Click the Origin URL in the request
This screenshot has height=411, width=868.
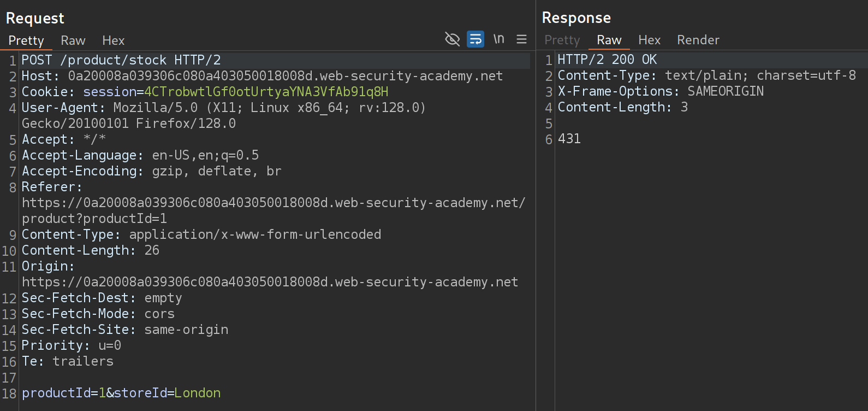click(270, 282)
